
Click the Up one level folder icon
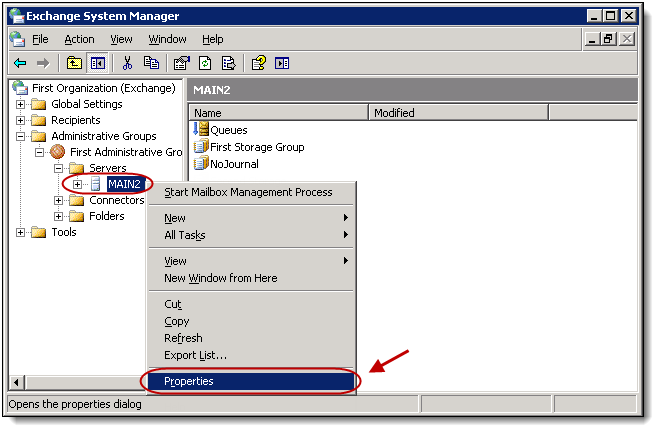(x=74, y=63)
